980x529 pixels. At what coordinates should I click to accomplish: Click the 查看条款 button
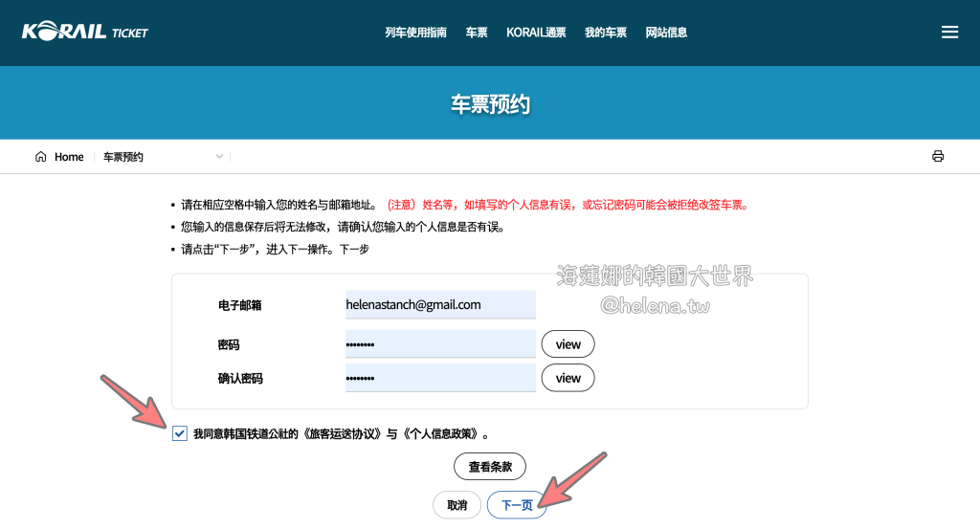click(x=489, y=467)
